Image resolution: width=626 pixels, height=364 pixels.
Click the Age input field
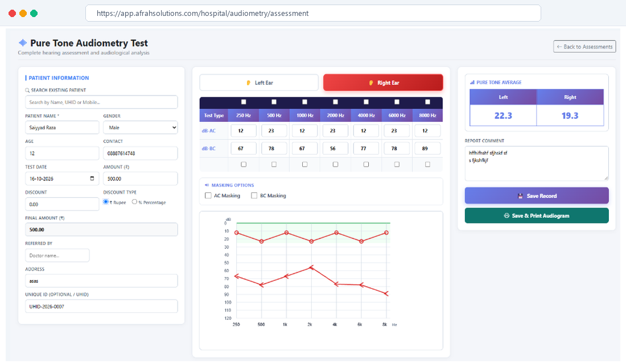[62, 153]
